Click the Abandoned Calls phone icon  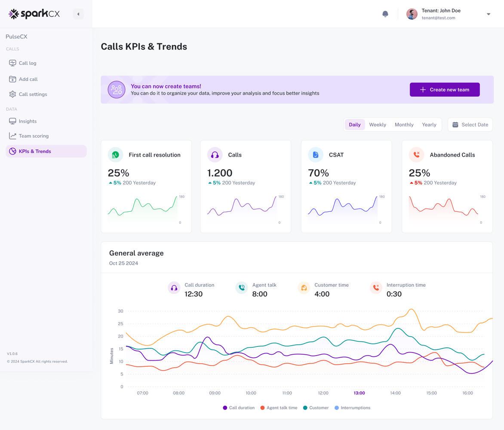pos(416,155)
